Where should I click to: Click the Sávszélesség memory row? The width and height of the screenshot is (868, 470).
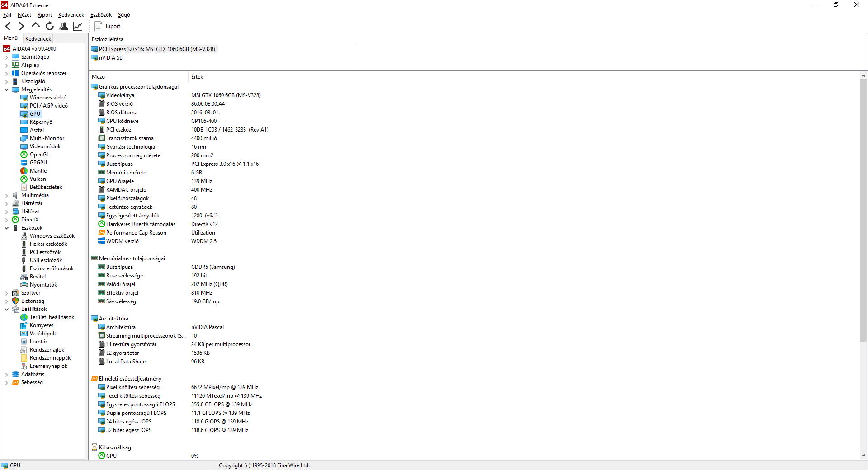coord(159,301)
